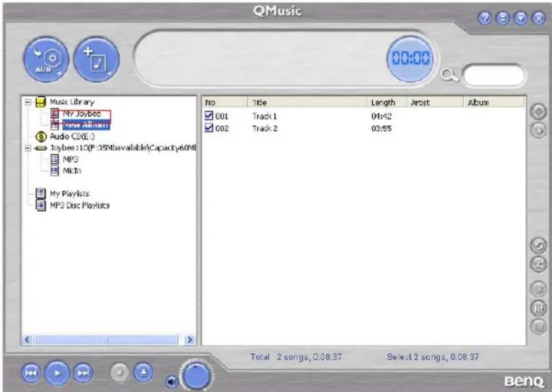This screenshot has width=552, height=392.
Task: Select the MicIn folder under Joybee110
Action: coord(72,171)
